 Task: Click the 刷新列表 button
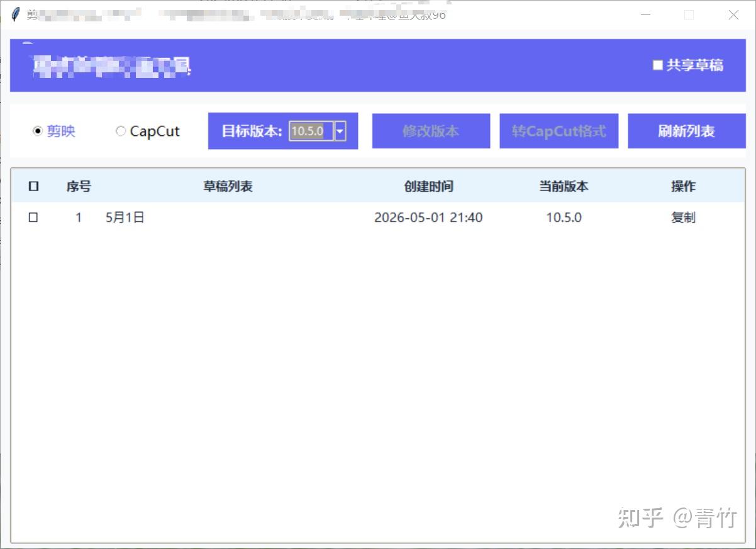point(687,131)
